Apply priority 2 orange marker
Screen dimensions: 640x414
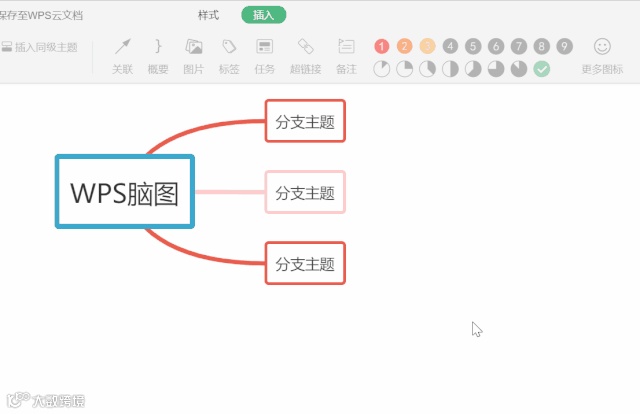click(404, 46)
